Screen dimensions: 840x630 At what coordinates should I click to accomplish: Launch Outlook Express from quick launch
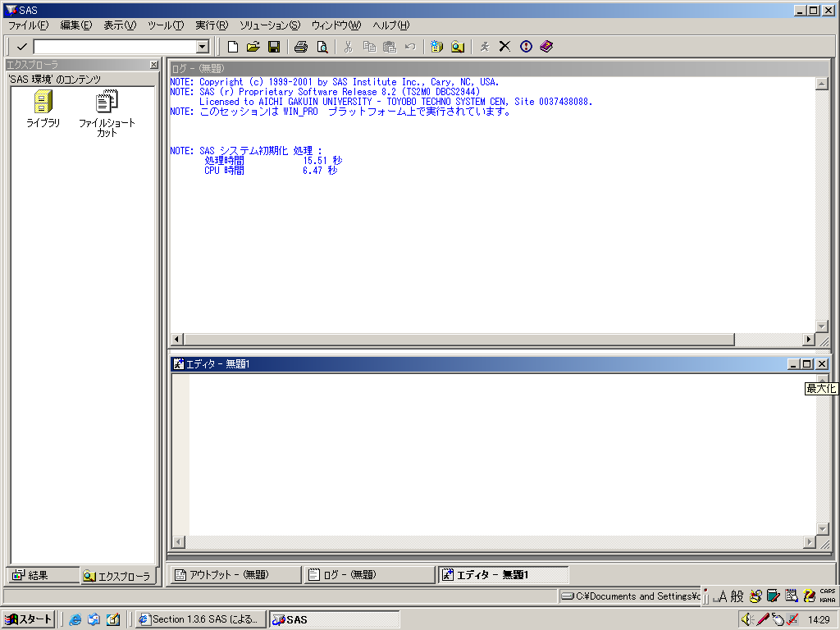(x=94, y=620)
